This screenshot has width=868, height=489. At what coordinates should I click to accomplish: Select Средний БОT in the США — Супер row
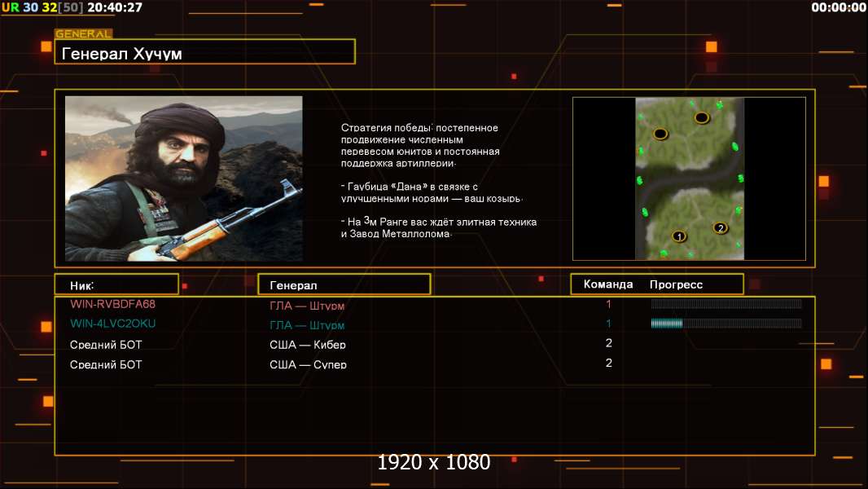(x=106, y=364)
